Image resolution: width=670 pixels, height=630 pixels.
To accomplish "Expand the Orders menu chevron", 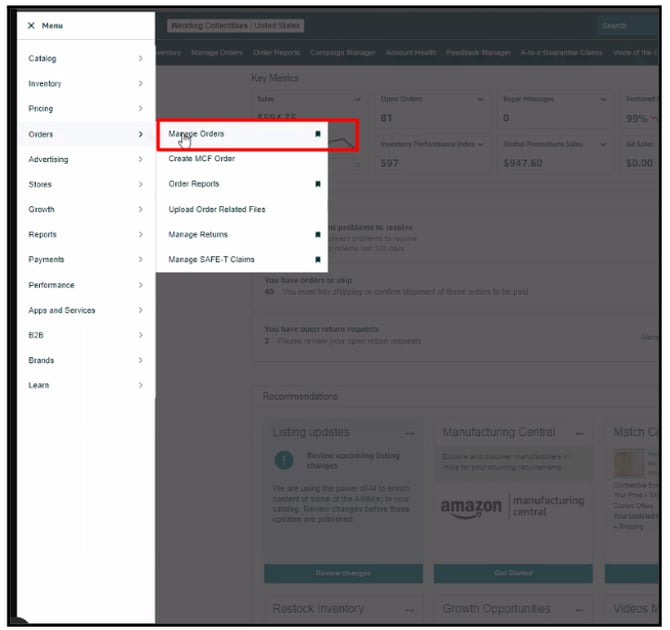I will (141, 134).
